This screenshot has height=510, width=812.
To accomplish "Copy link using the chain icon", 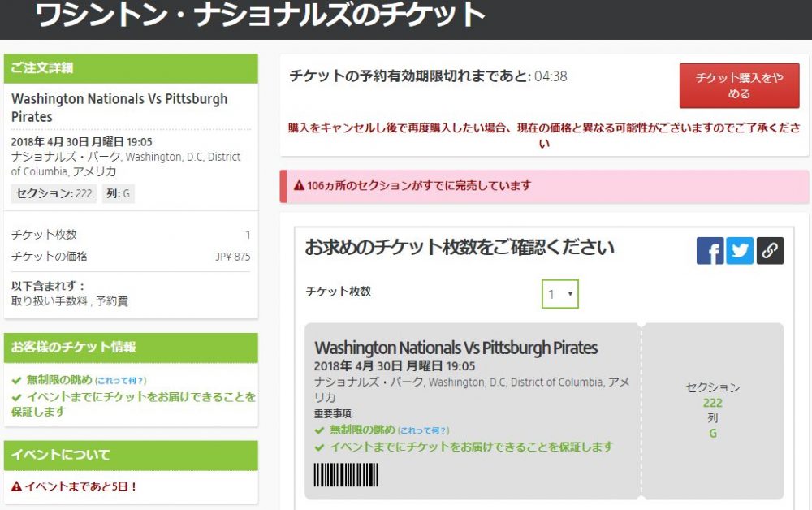I will click(770, 251).
